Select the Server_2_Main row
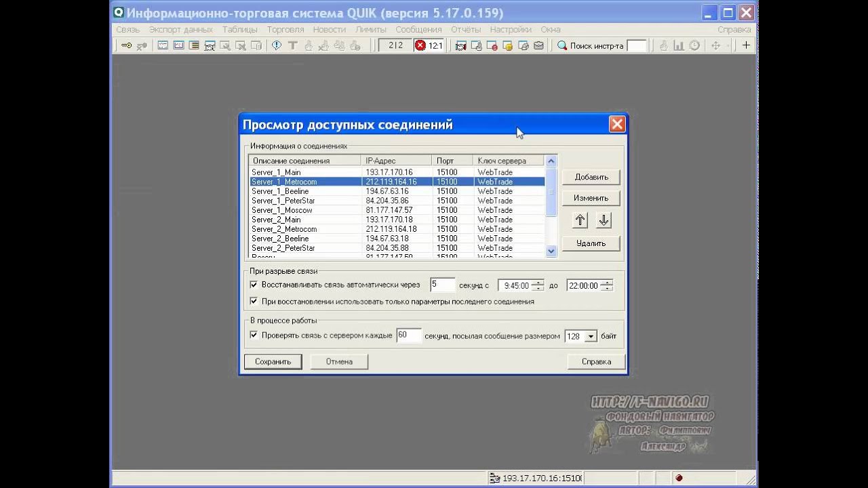This screenshot has height=488, width=868. click(397, 220)
